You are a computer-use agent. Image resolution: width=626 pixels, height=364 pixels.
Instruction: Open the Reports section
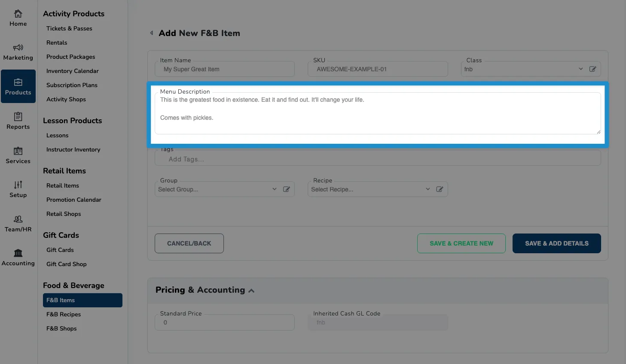pyautogui.click(x=18, y=121)
